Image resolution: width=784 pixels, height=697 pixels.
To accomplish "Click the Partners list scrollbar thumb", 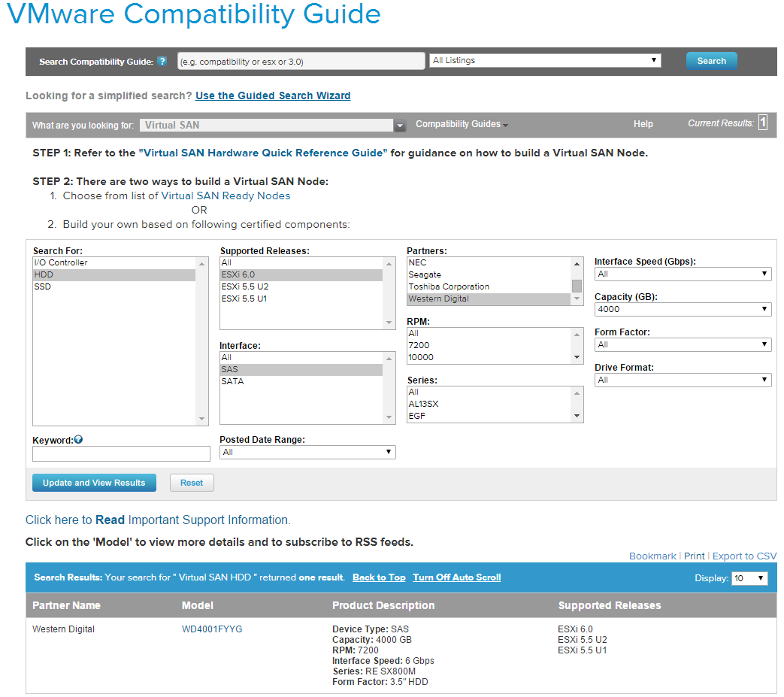I will pos(577,286).
